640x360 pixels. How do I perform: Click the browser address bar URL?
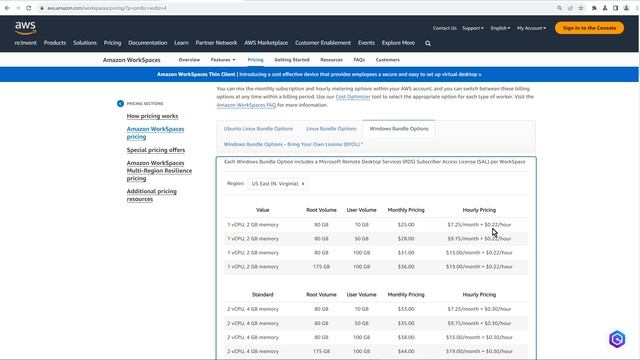pos(107,8)
